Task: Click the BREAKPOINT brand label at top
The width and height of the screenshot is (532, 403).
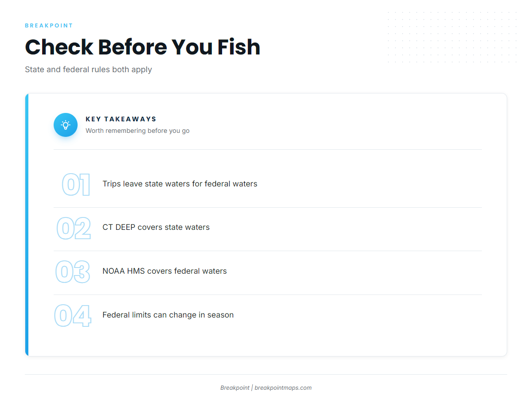Action: 49,26
